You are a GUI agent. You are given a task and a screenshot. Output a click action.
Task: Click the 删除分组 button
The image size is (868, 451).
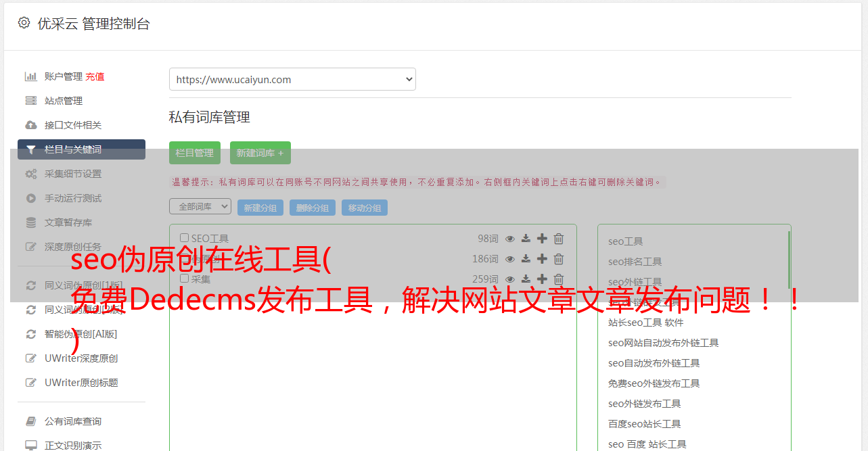point(313,208)
